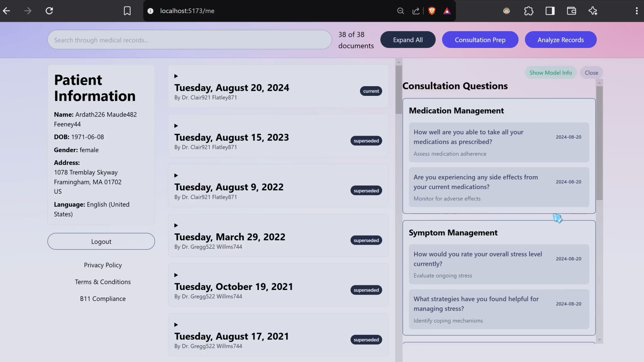644x362 pixels.
Task: Expand the August 20, 2024 record
Action: [176, 76]
